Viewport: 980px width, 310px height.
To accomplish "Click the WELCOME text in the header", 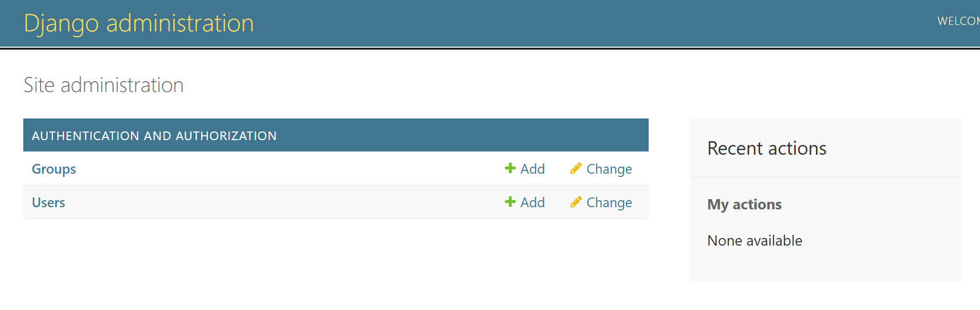I will click(x=958, y=21).
